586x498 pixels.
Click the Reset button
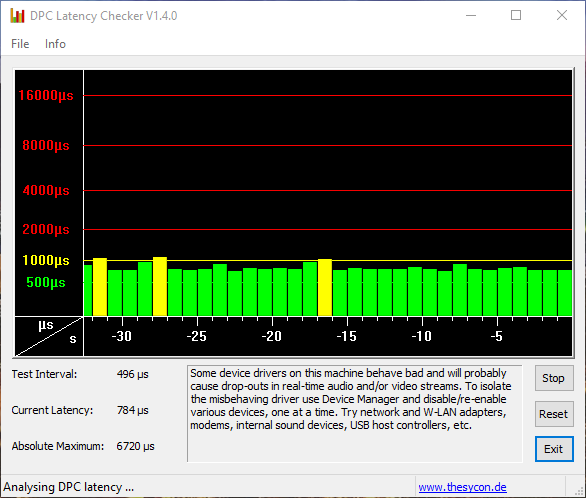[x=554, y=414]
